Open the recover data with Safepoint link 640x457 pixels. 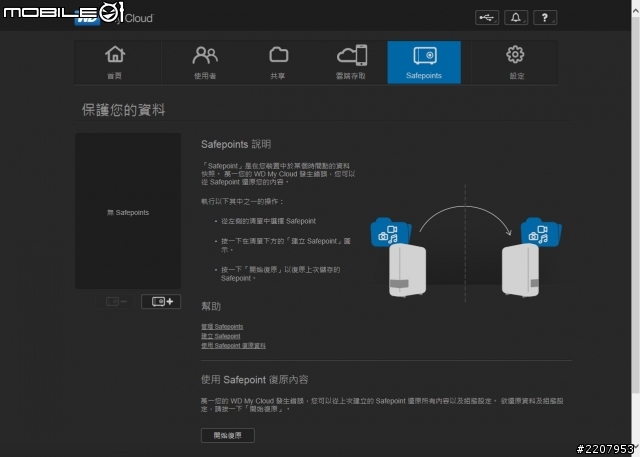[233, 346]
